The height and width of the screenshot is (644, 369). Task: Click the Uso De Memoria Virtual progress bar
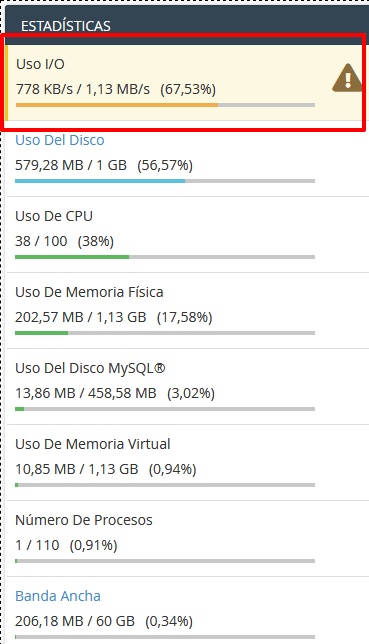click(165, 485)
